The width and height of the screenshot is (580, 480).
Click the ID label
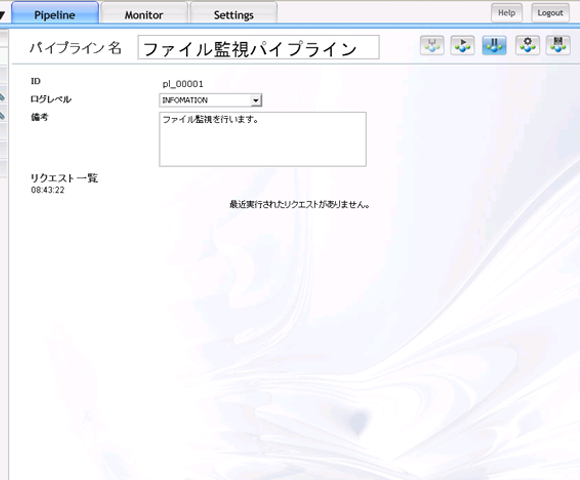coord(36,81)
